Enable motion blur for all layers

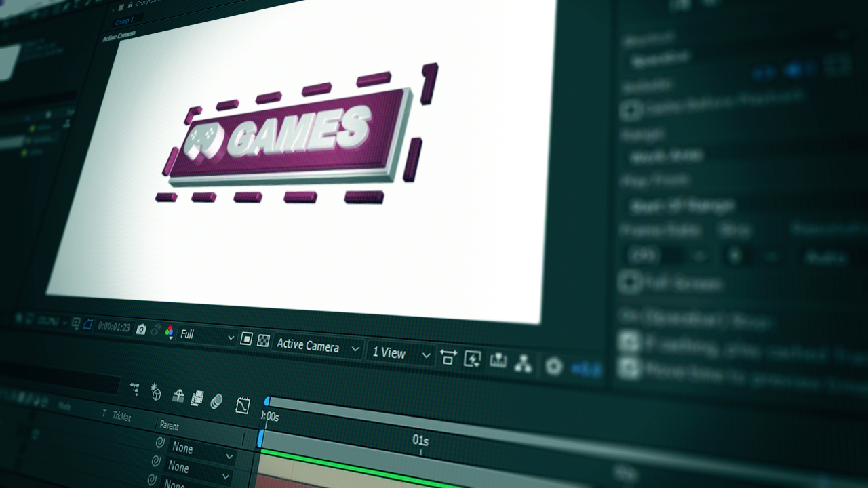point(216,401)
